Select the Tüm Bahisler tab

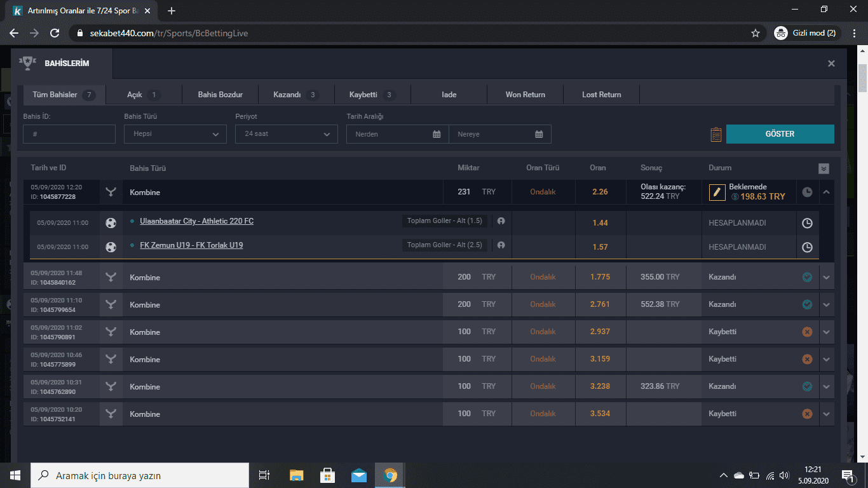pyautogui.click(x=64, y=95)
